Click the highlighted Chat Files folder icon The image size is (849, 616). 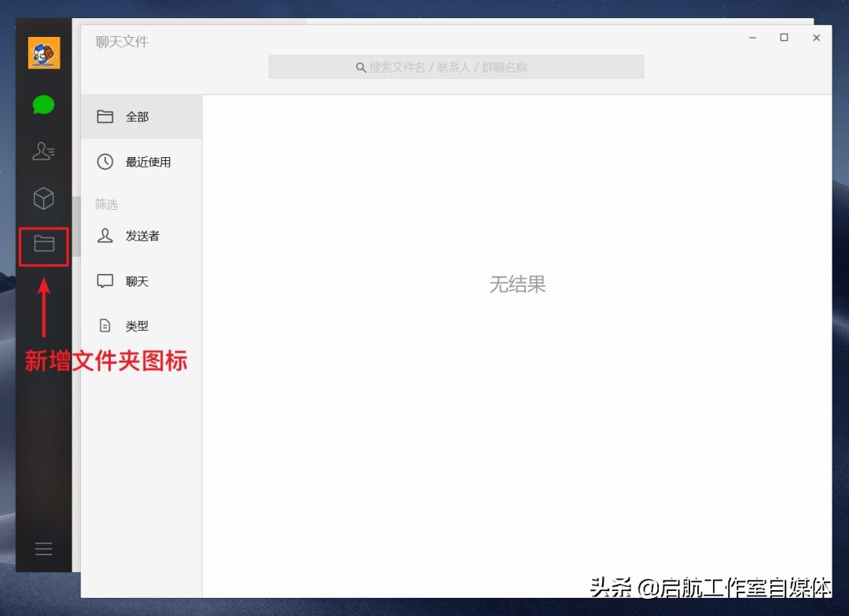tap(43, 245)
